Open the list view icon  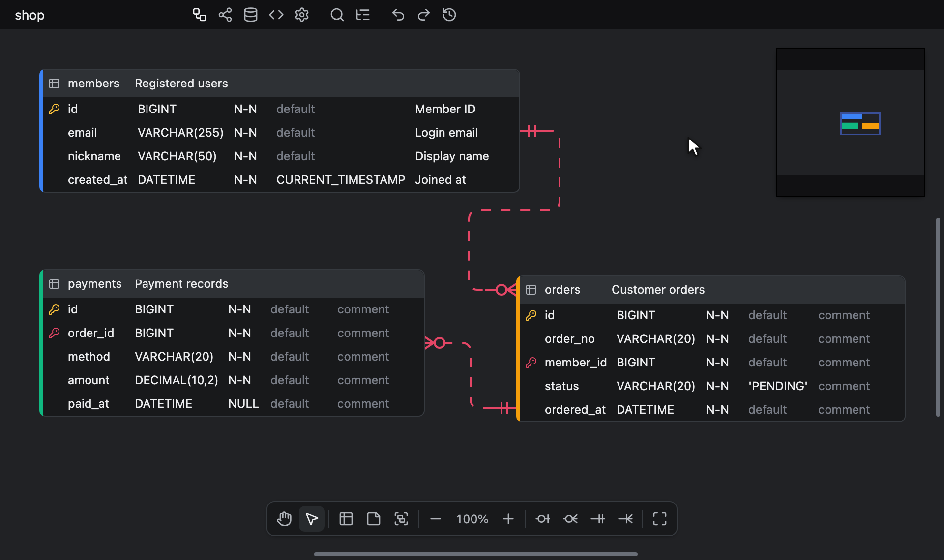[x=363, y=15]
